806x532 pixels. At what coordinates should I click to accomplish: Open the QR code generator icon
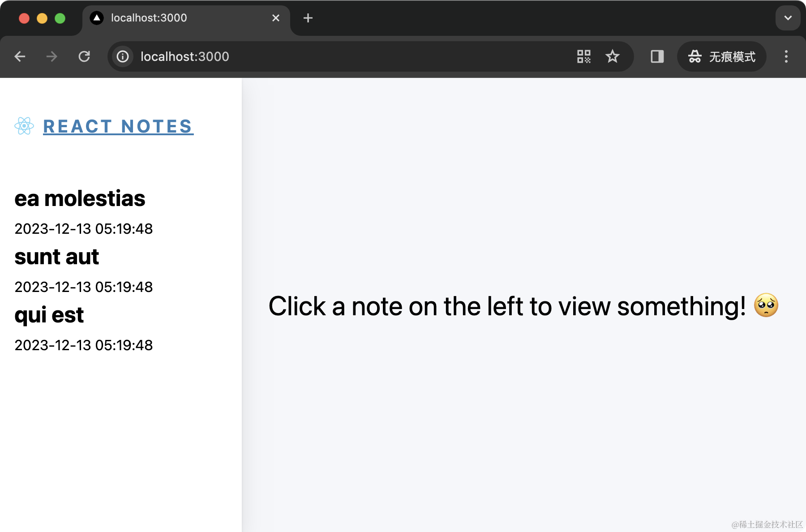[x=584, y=56]
